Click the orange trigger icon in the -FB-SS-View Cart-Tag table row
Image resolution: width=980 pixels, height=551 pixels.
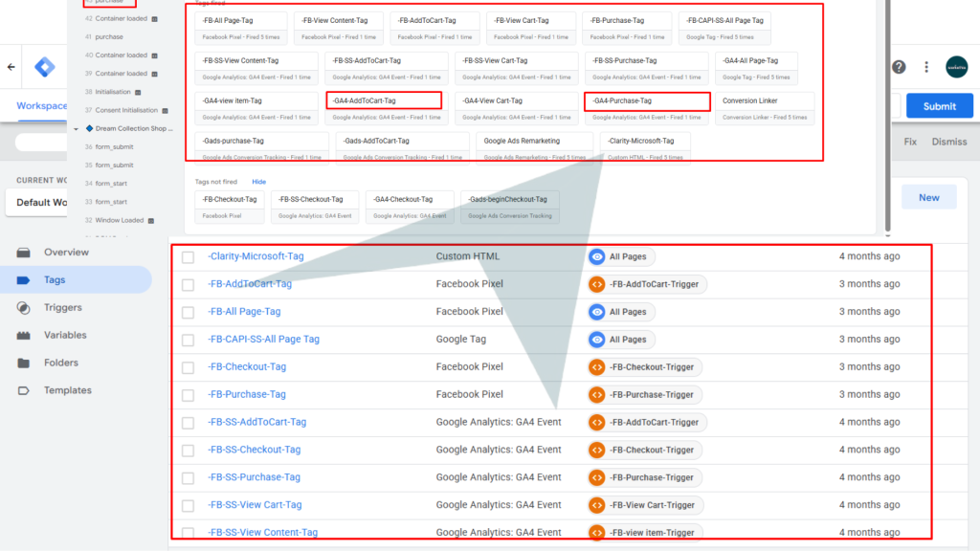[x=597, y=505]
